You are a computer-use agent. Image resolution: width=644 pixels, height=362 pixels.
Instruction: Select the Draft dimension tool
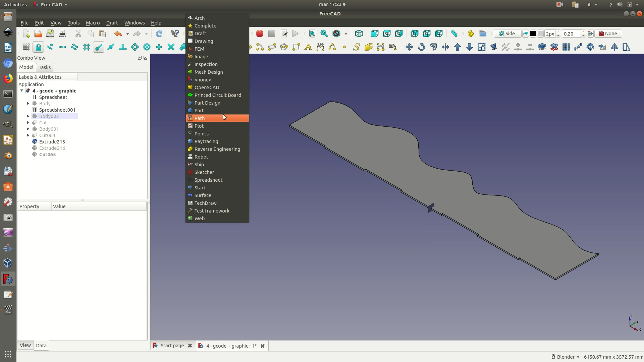tap(320, 47)
